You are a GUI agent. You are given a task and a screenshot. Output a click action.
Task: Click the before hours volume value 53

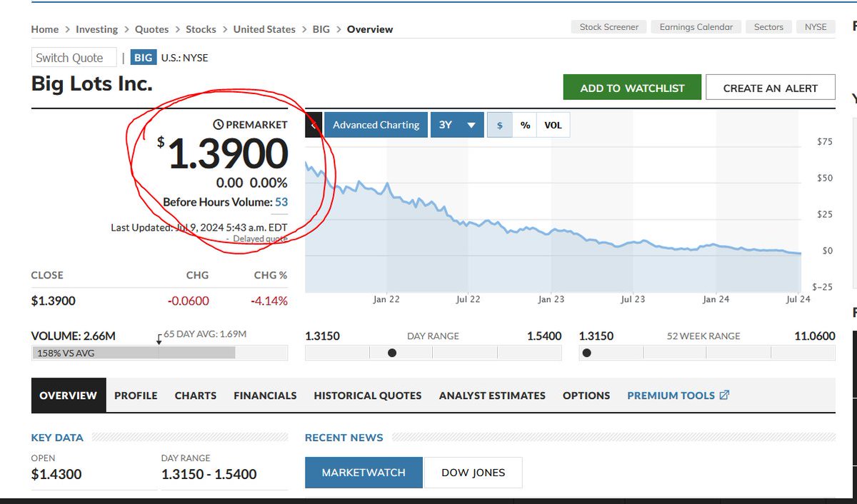(x=281, y=202)
